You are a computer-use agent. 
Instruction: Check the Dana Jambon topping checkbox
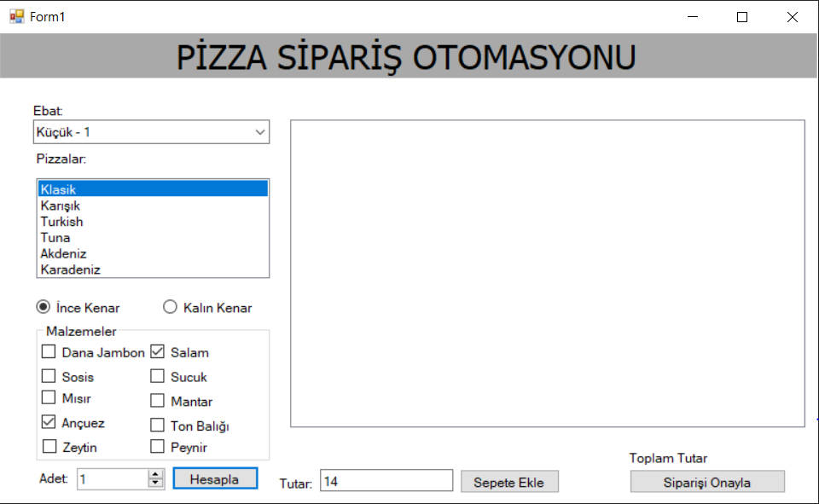(49, 351)
